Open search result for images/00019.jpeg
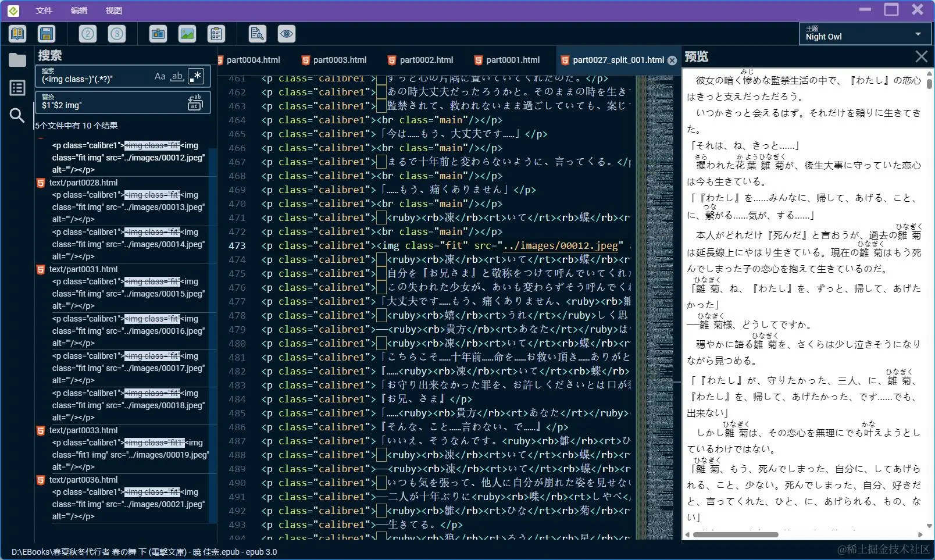This screenshot has height=560, width=935. [129, 455]
